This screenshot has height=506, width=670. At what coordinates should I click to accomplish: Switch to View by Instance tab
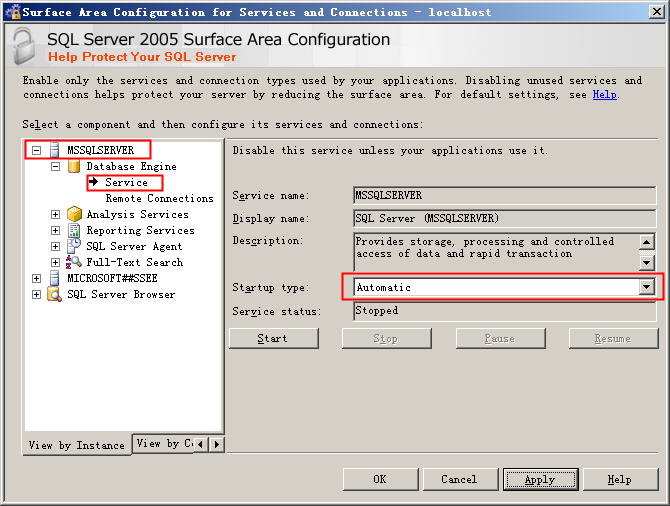point(76,445)
